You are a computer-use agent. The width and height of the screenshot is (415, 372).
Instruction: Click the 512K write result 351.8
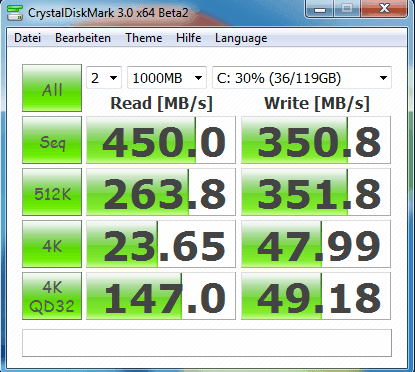click(316, 192)
